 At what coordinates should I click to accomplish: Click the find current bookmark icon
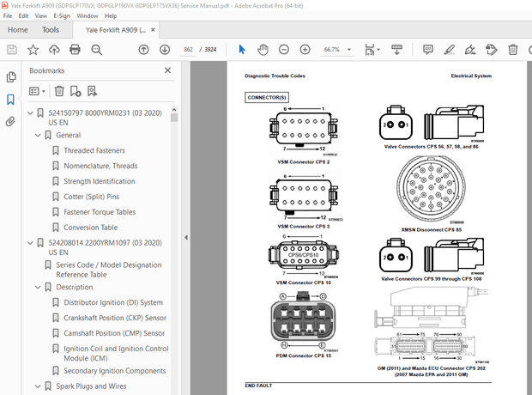click(x=93, y=91)
